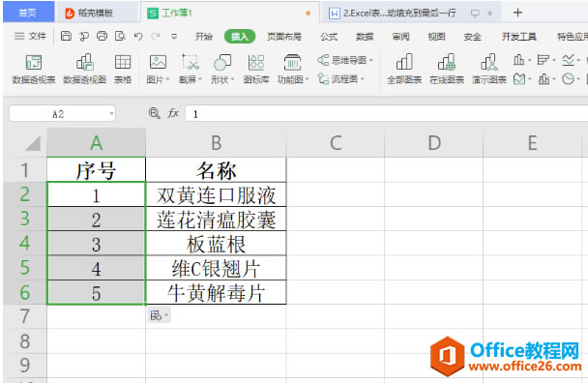
Task: Select cell containing 牛黄解毒片
Action: pos(216,292)
